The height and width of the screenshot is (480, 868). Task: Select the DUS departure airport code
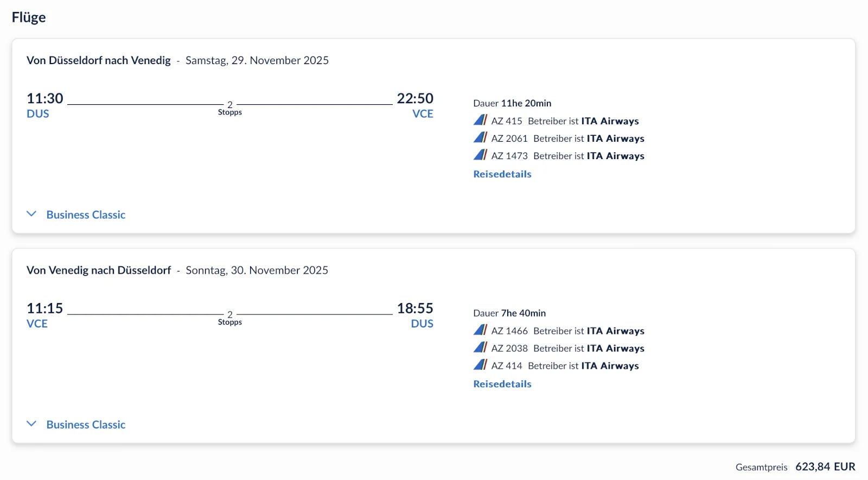pyautogui.click(x=37, y=113)
